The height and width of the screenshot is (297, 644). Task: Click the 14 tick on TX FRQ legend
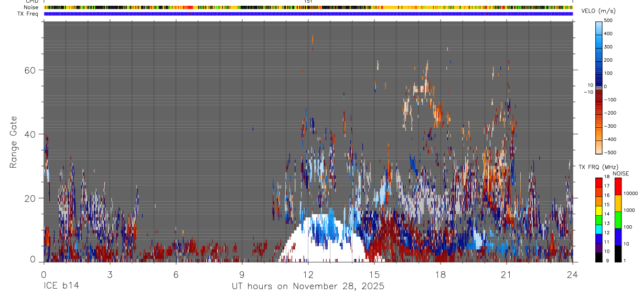[606, 214]
